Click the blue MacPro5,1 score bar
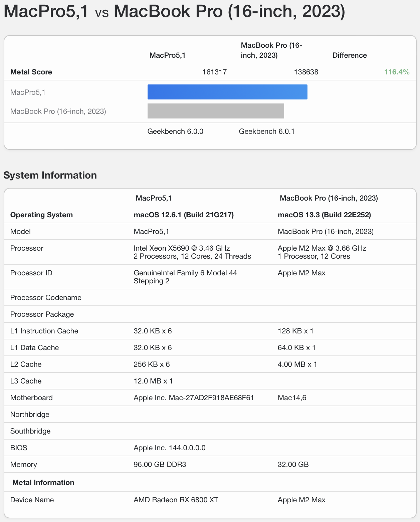This screenshot has height=522, width=420. [x=227, y=92]
